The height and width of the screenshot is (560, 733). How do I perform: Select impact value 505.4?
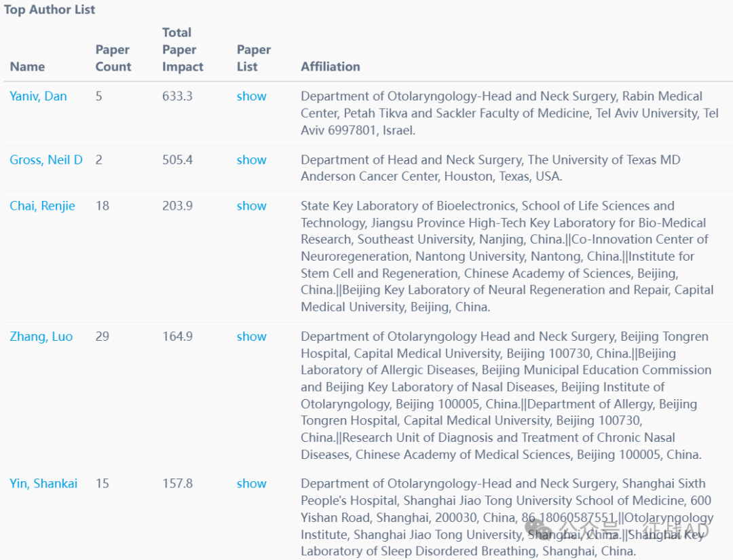177,160
